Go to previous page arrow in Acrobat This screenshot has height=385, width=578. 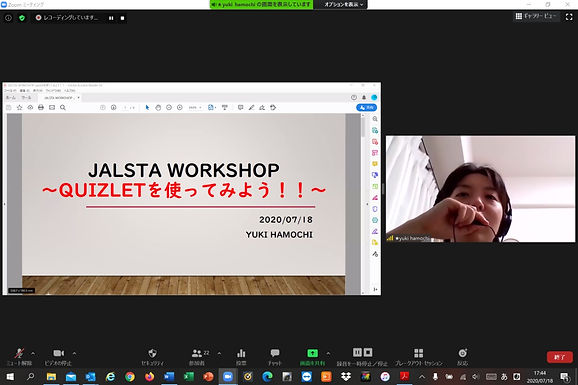(103, 107)
